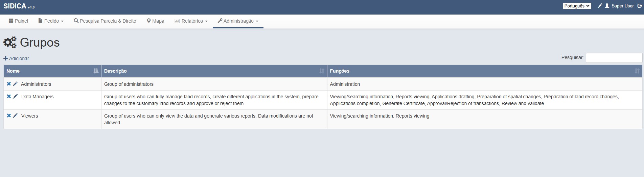Delete the Administrators group
Image resolution: width=644 pixels, height=177 pixels.
click(x=9, y=84)
